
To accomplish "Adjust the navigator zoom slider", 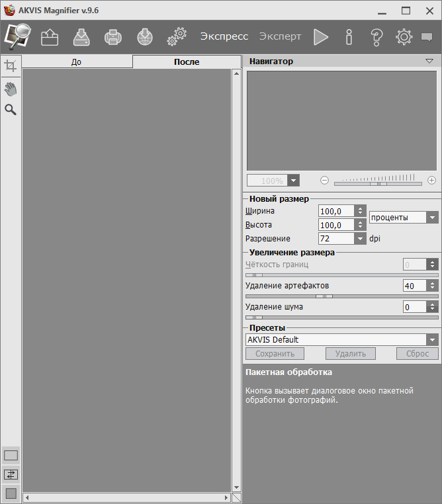I will tap(378, 184).
